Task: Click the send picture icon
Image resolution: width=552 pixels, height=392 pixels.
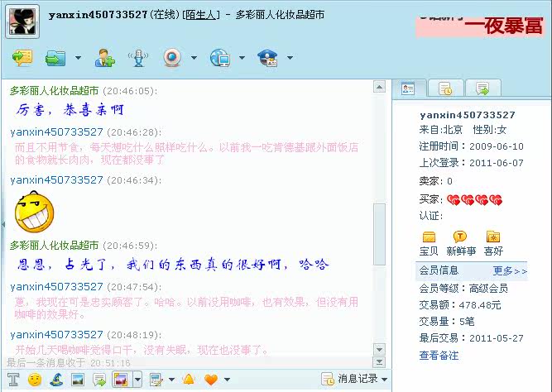Action: 78,380
